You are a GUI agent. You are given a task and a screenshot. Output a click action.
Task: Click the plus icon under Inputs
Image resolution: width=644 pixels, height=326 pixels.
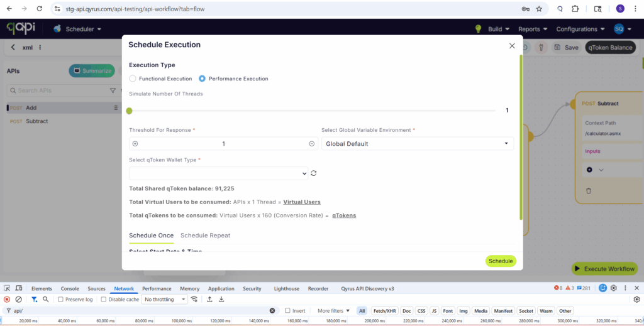point(589,170)
